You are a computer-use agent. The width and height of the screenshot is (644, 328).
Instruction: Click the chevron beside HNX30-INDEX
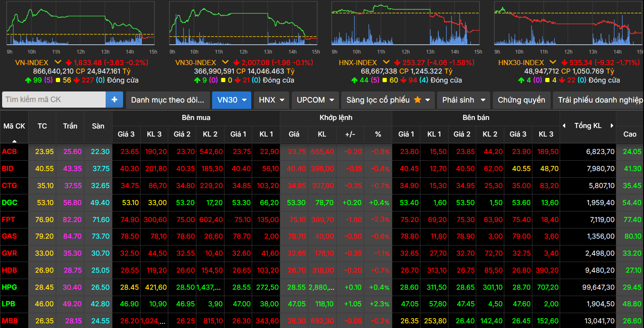tap(553, 63)
